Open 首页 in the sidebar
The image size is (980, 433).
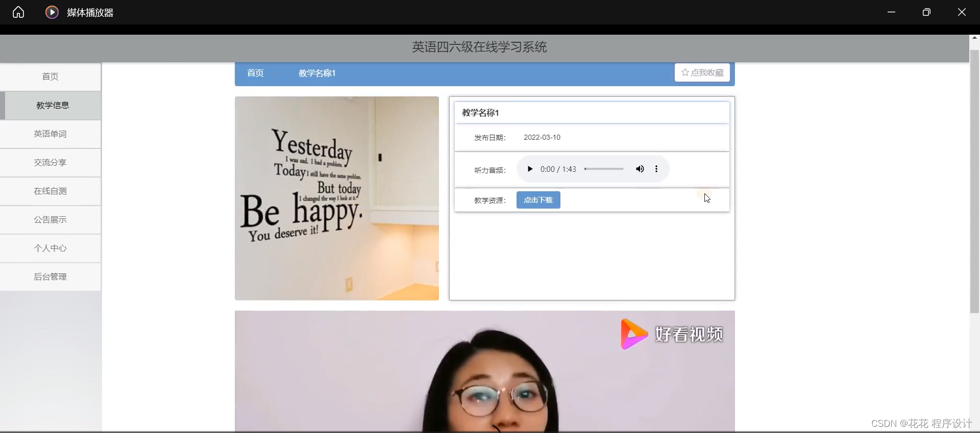pos(50,77)
